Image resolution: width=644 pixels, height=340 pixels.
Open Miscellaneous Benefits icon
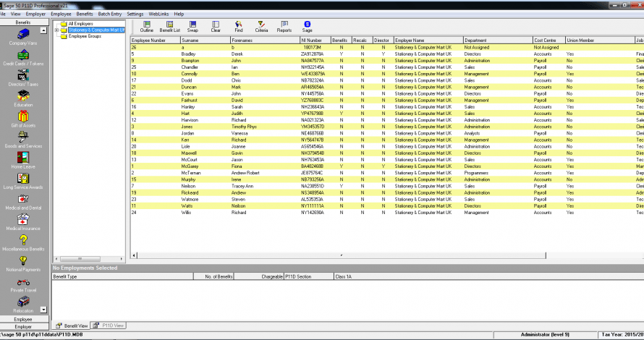23,242
